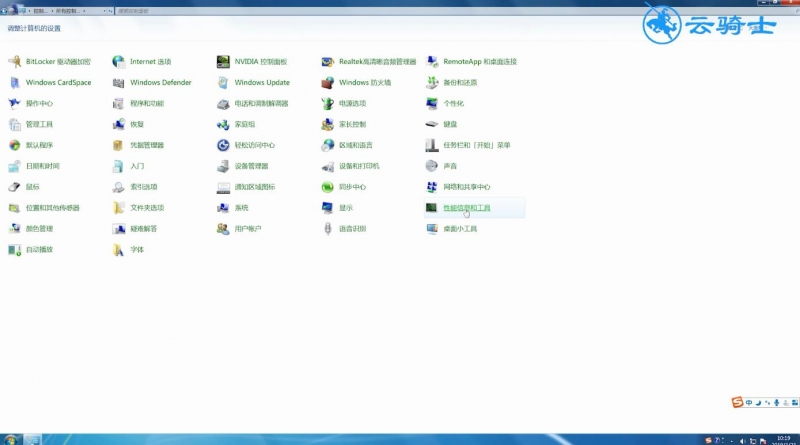The height and width of the screenshot is (445, 800).
Task: Click the 日期和时间 link
Action: pos(43,166)
